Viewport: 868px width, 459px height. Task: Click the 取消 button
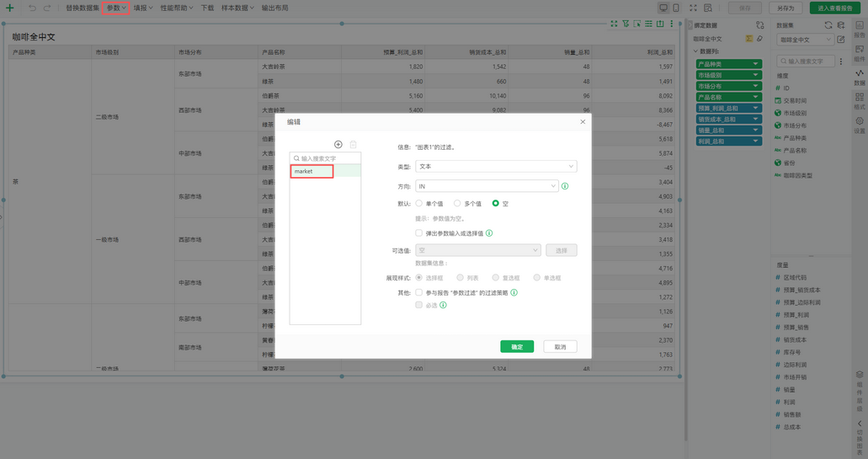[560, 347]
